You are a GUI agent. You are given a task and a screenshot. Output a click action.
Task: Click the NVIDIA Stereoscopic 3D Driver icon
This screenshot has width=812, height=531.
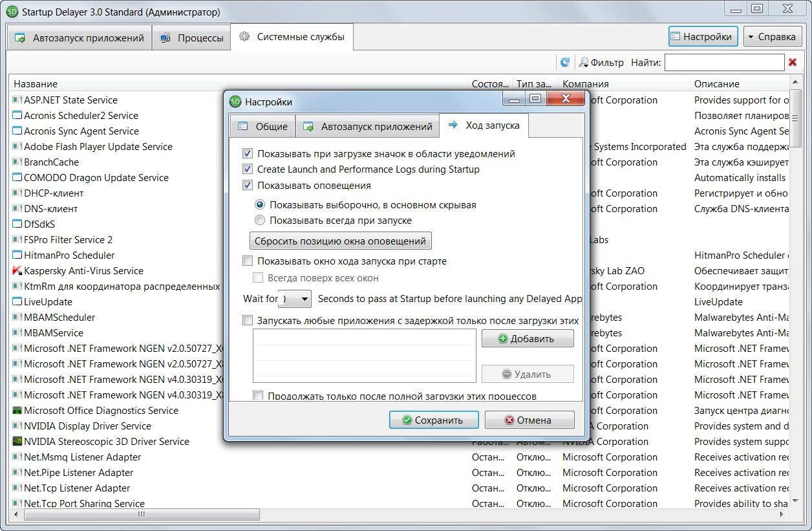(17, 442)
